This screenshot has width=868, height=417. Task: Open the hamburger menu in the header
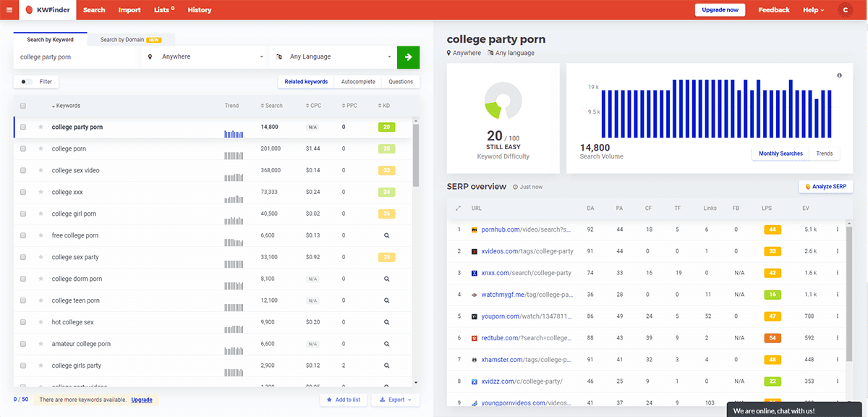click(x=9, y=10)
